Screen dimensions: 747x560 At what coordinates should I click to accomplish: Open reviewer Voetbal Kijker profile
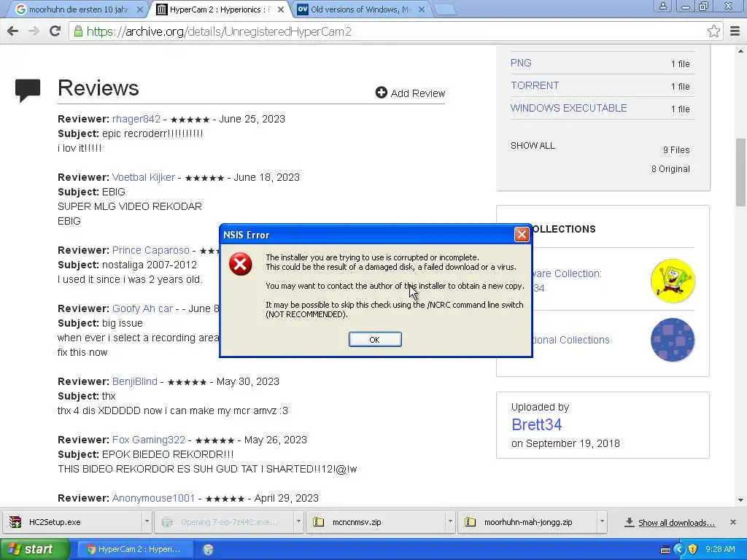point(144,177)
